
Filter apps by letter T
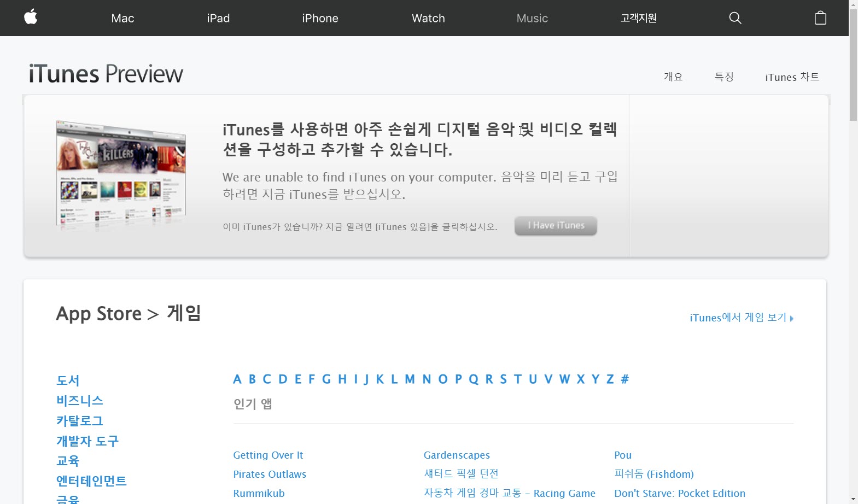point(518,379)
